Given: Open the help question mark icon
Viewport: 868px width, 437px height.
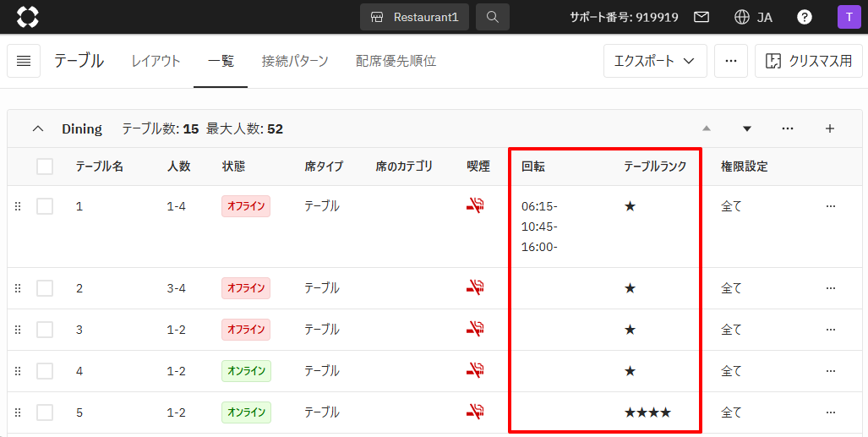Looking at the screenshot, I should pyautogui.click(x=805, y=17).
